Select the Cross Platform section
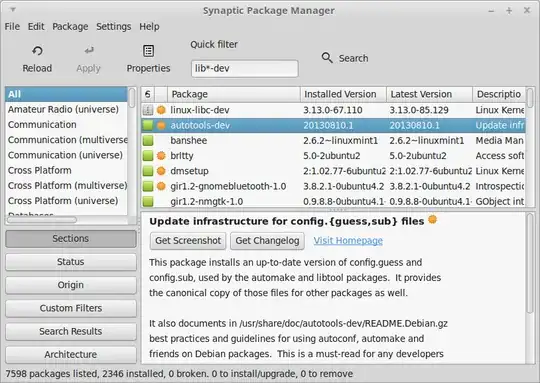Screen dimensions: 540x383 (66, 170)
